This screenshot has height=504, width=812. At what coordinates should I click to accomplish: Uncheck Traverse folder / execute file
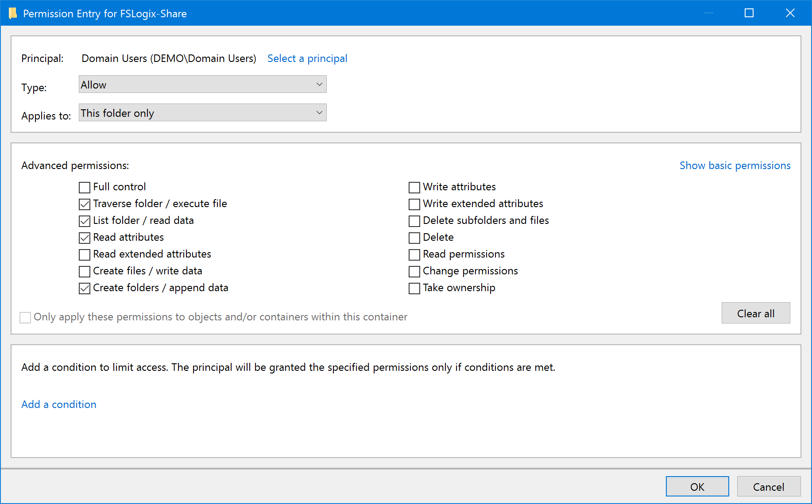[84, 204]
